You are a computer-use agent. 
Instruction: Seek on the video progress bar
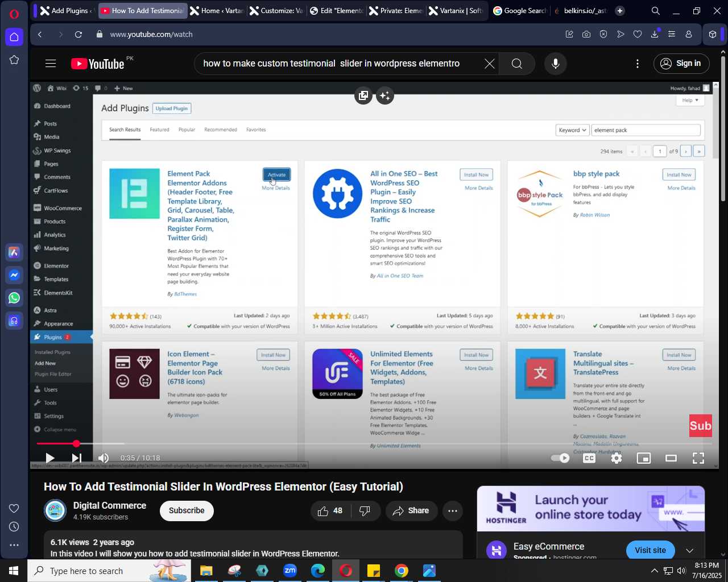374,443
